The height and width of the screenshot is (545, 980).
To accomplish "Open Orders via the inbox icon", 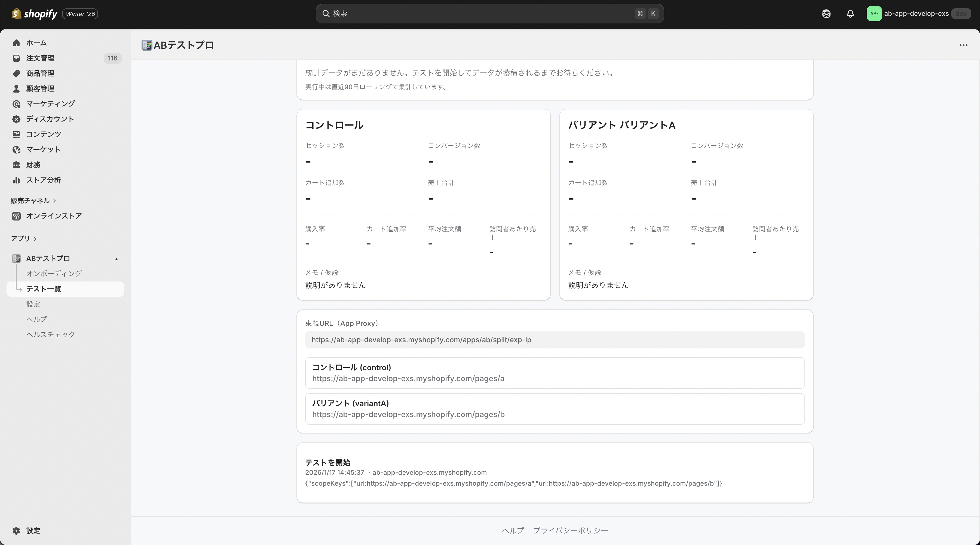I will coord(16,58).
